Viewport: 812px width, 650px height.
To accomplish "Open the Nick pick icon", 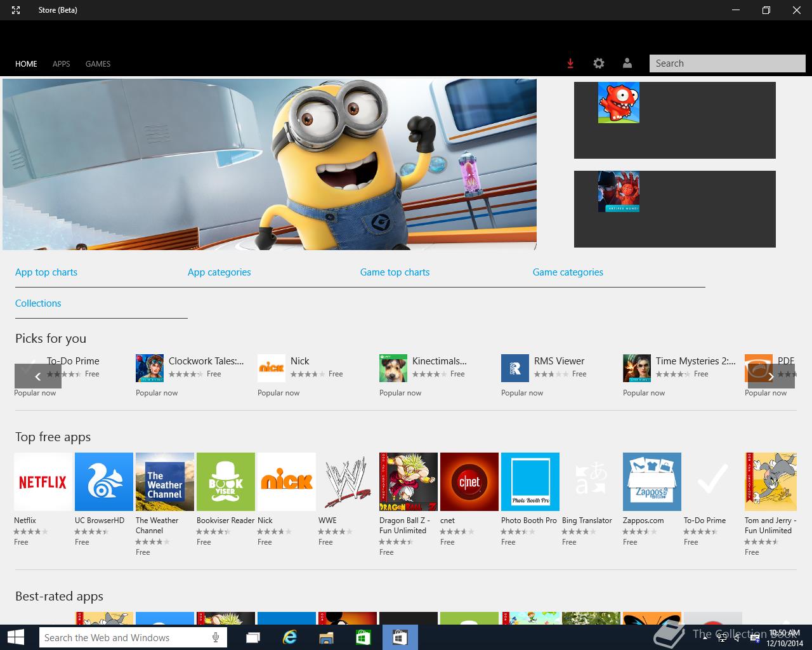I will pyautogui.click(x=272, y=368).
